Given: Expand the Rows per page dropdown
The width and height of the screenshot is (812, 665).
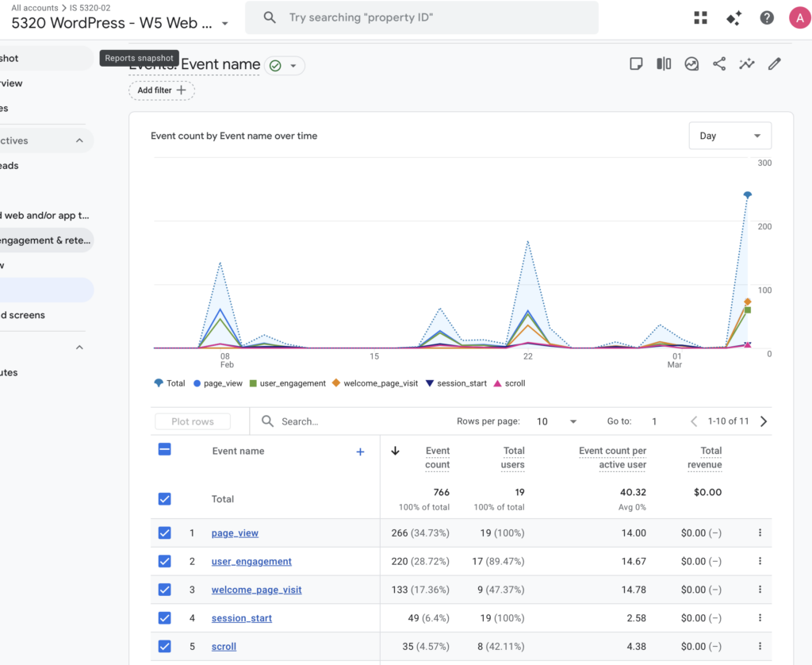Looking at the screenshot, I should point(557,421).
